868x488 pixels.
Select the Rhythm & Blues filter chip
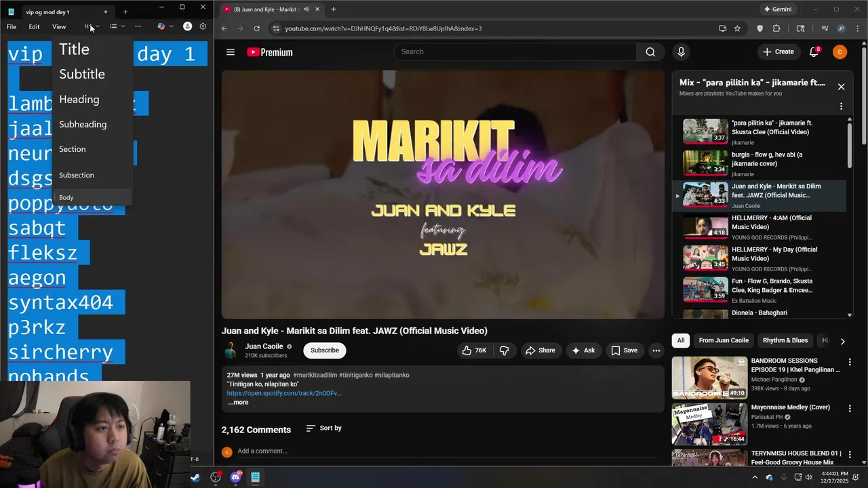[785, 341]
